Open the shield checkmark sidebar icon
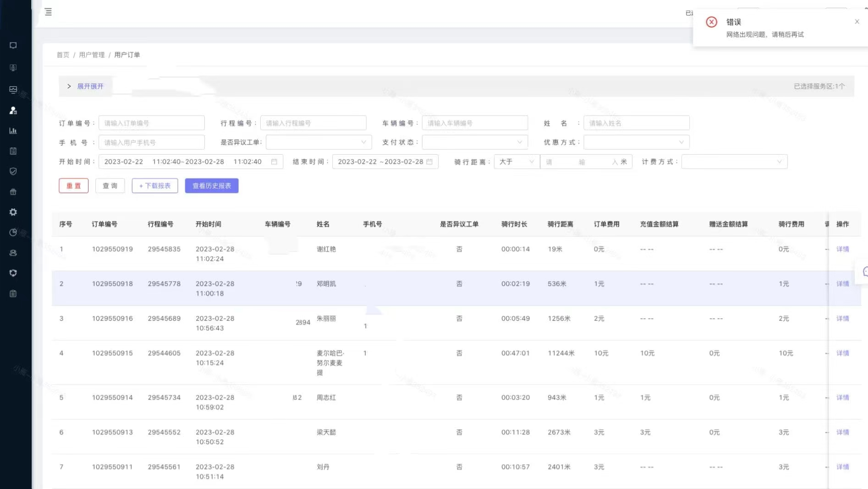The height and width of the screenshot is (489, 868). coord(13,171)
